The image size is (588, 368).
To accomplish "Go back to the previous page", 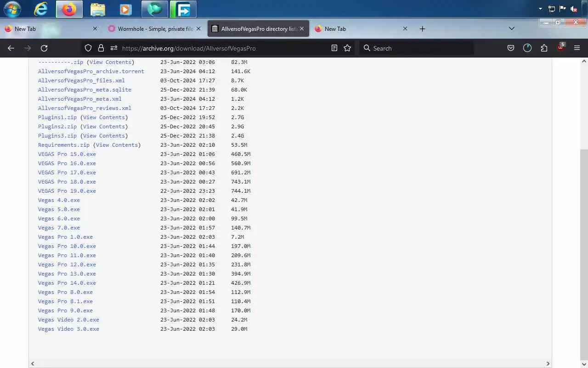I will tap(11, 48).
